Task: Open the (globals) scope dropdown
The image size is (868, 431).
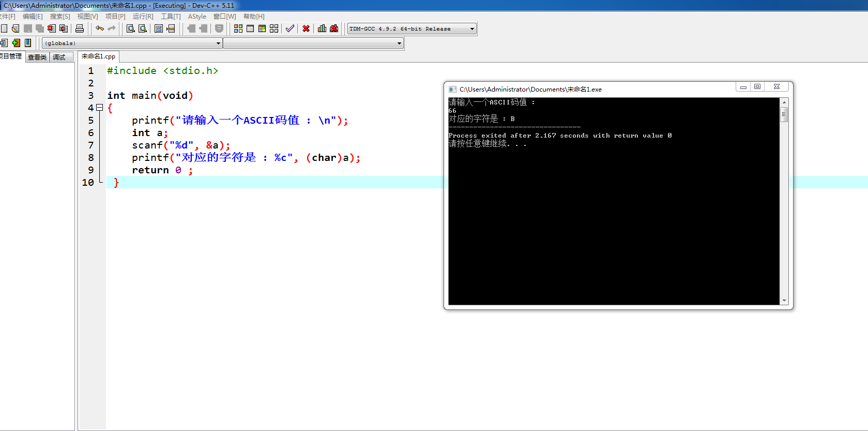Action: (x=132, y=43)
